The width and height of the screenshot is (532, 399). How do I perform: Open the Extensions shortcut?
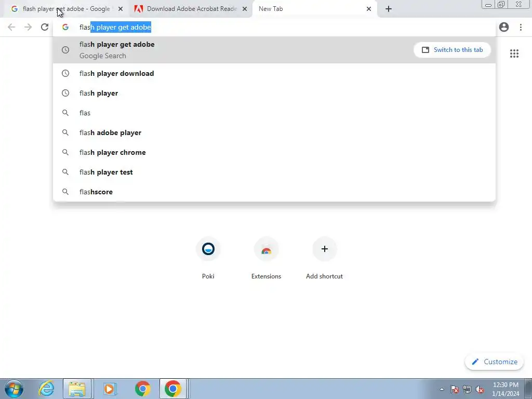267,259
